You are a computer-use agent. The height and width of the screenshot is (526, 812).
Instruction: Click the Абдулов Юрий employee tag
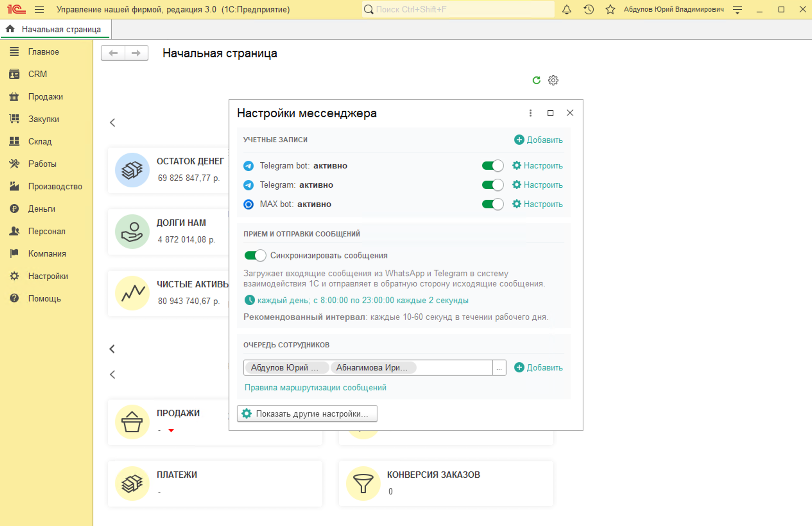287,368
